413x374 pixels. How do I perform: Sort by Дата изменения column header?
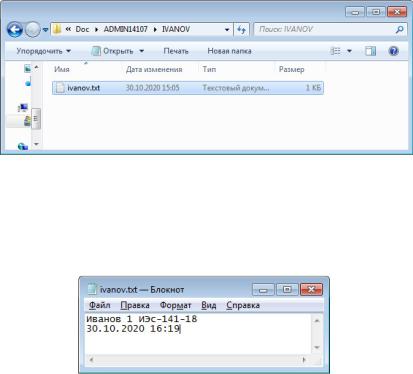[154, 69]
